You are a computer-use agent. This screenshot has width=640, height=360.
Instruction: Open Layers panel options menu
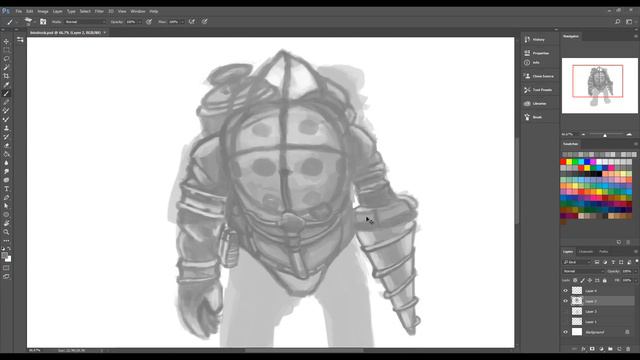point(636,251)
